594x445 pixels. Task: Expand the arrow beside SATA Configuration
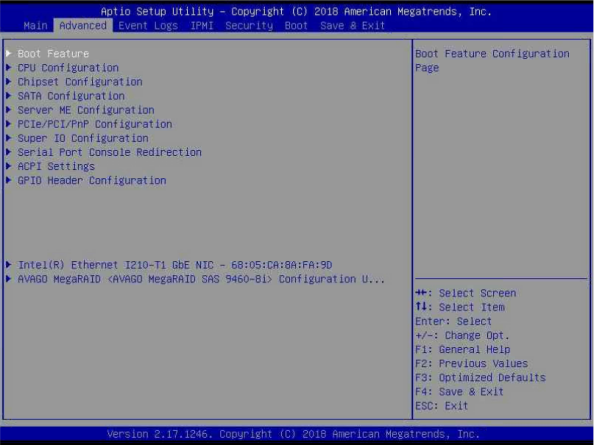(9, 95)
